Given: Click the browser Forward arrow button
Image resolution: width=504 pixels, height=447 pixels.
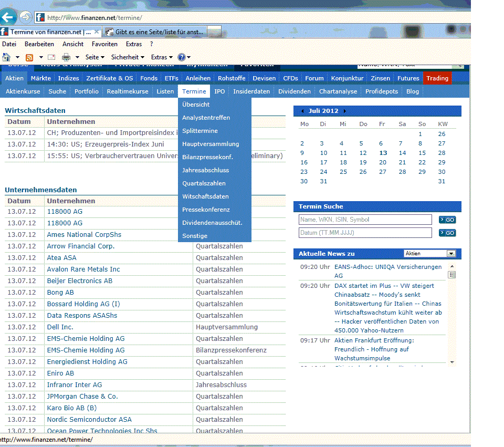Looking at the screenshot, I should tap(25, 17).
